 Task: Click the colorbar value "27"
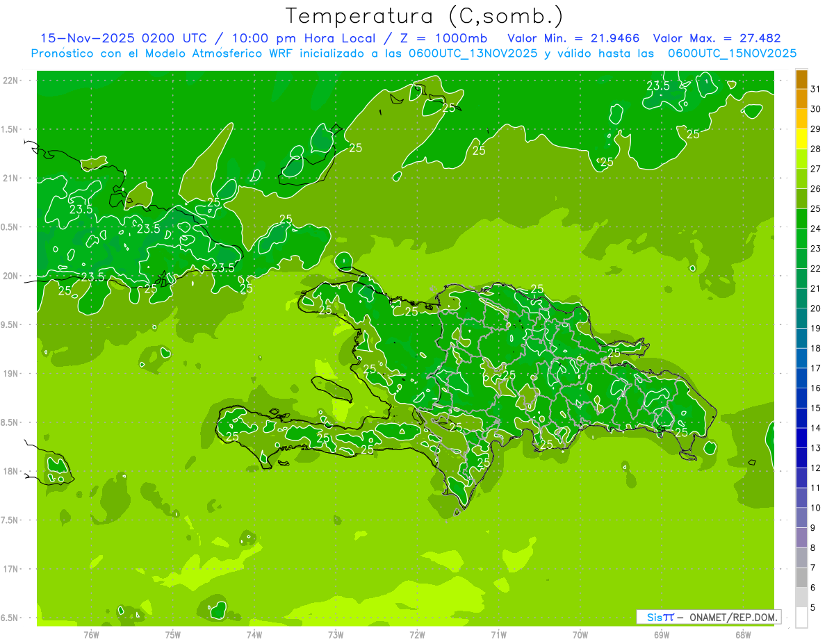[x=816, y=169]
